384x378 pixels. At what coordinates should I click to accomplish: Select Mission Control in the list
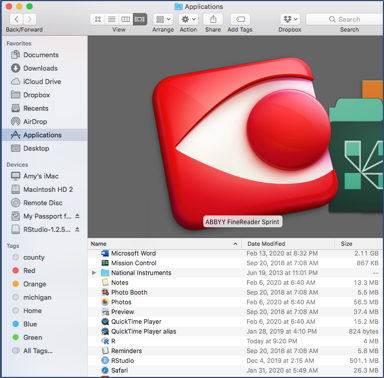click(236, 263)
